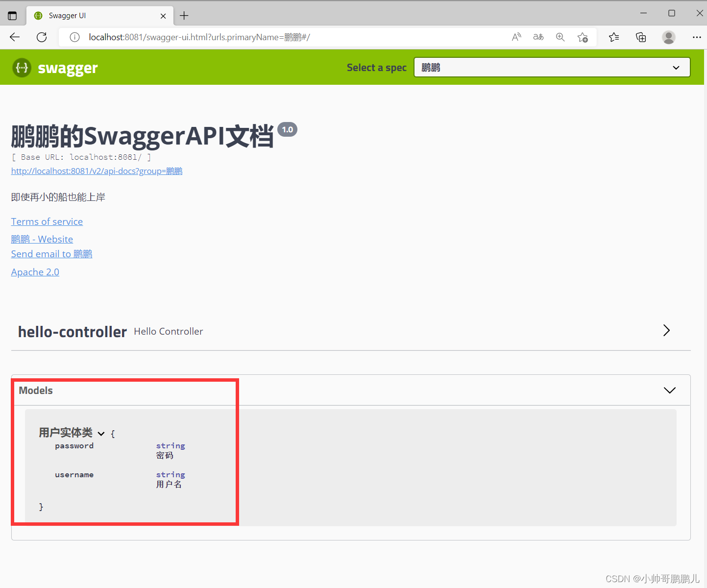Click Send email to 鹏鹏 link

(x=51, y=254)
